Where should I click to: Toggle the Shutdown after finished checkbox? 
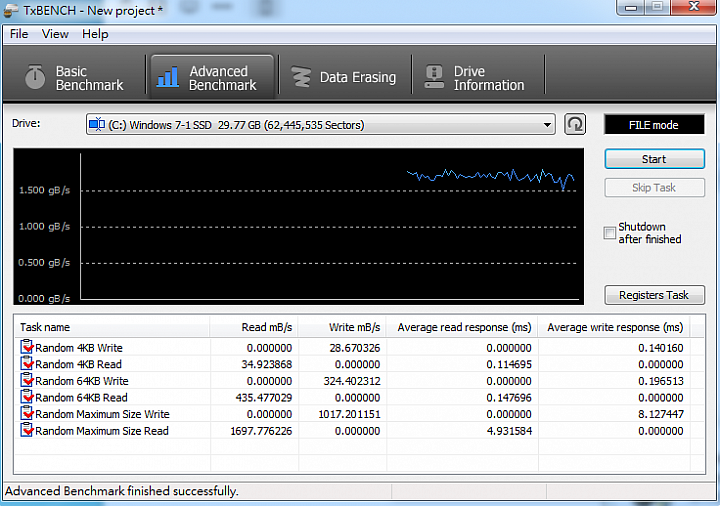point(609,233)
